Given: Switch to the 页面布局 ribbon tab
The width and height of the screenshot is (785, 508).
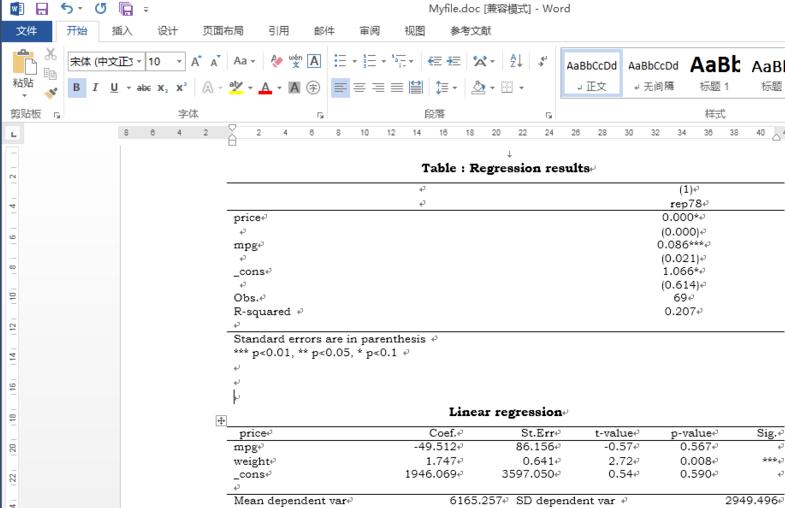Looking at the screenshot, I should coord(223,31).
